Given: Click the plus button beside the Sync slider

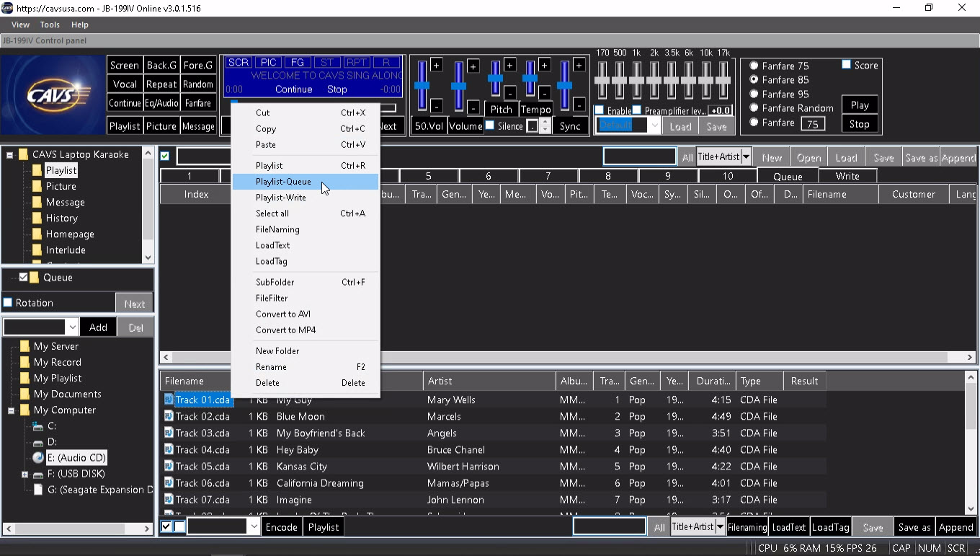Looking at the screenshot, I should click(x=579, y=65).
